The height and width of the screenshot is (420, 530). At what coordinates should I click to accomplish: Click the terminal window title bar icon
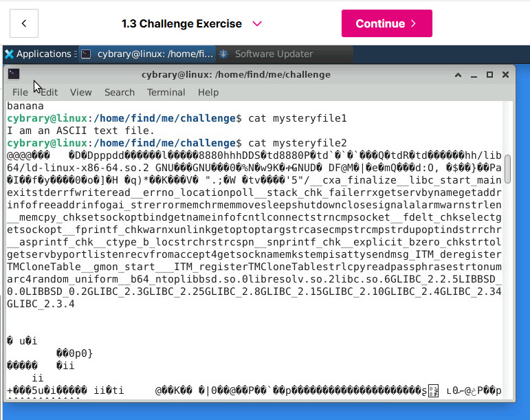tap(14, 74)
